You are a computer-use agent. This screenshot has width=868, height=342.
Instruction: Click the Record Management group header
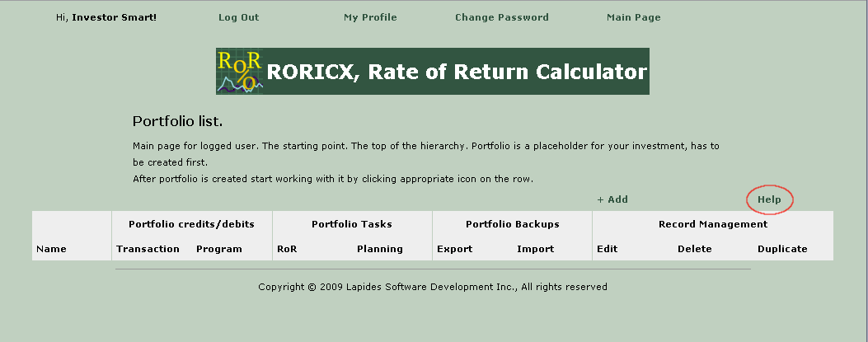click(712, 224)
